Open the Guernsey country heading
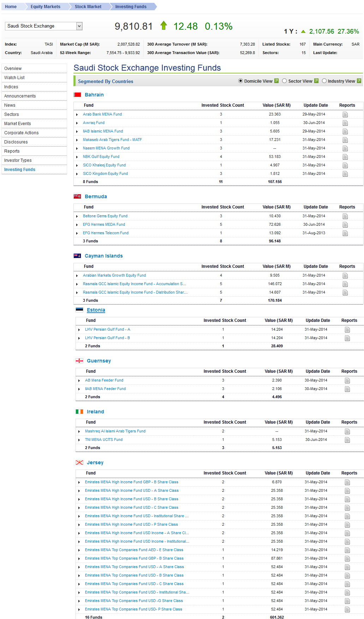 click(x=99, y=361)
